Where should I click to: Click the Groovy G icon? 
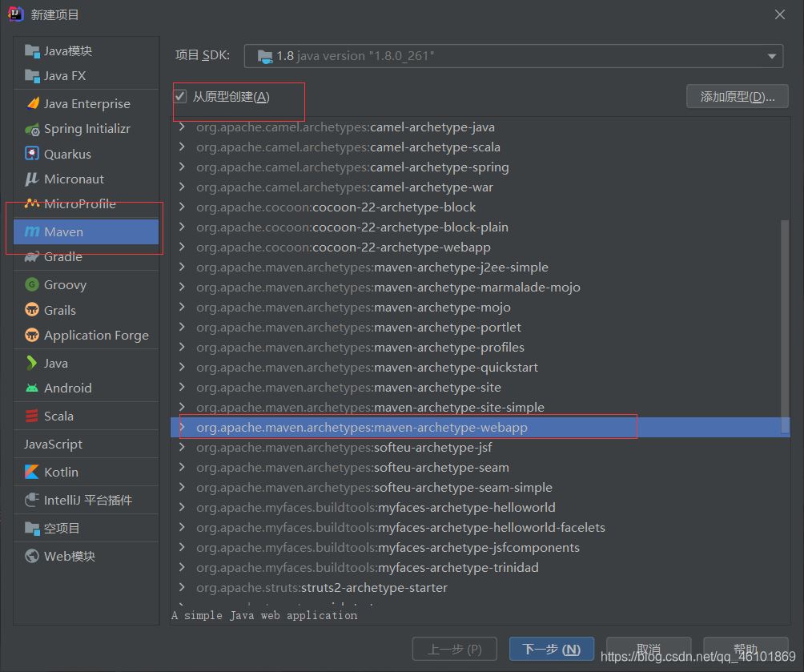pos(32,284)
